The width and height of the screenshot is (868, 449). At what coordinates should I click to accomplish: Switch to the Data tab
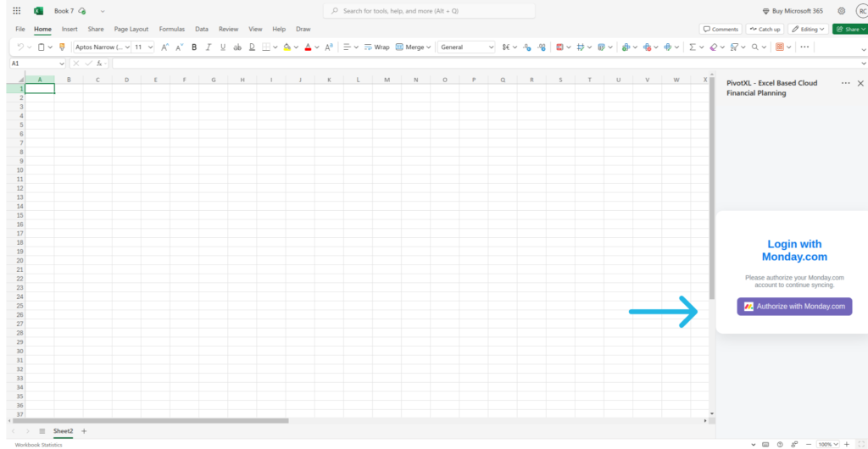[202, 30]
